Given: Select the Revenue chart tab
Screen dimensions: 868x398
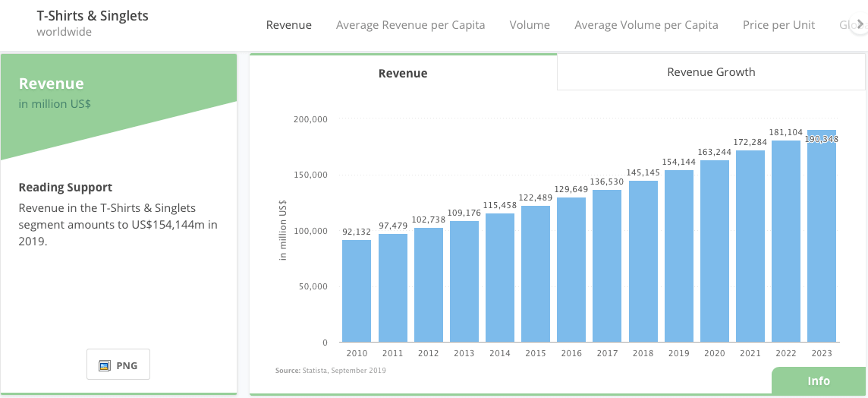Looking at the screenshot, I should pos(403,73).
